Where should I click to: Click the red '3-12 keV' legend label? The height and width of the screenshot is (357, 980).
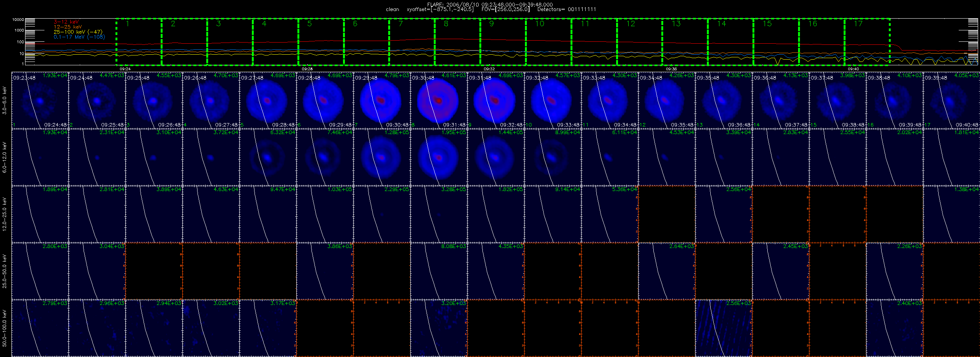click(66, 22)
